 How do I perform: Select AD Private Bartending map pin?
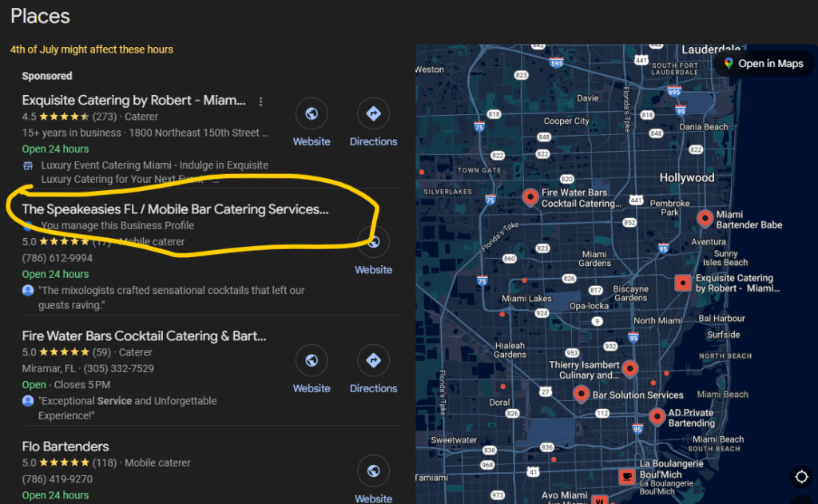click(x=657, y=416)
